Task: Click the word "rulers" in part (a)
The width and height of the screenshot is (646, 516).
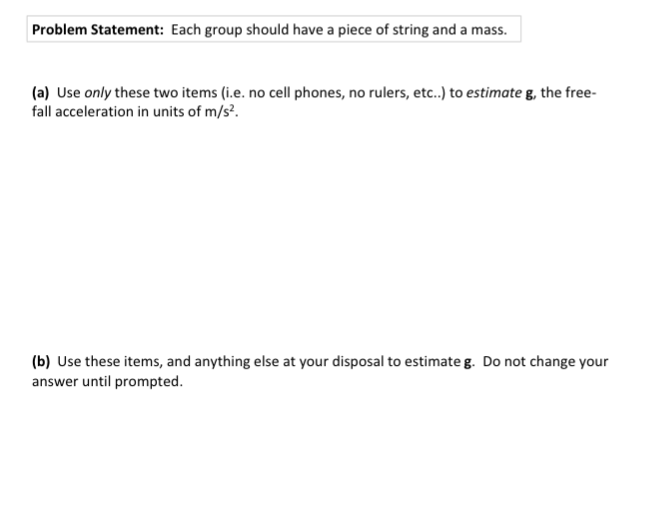Action: coord(372,93)
